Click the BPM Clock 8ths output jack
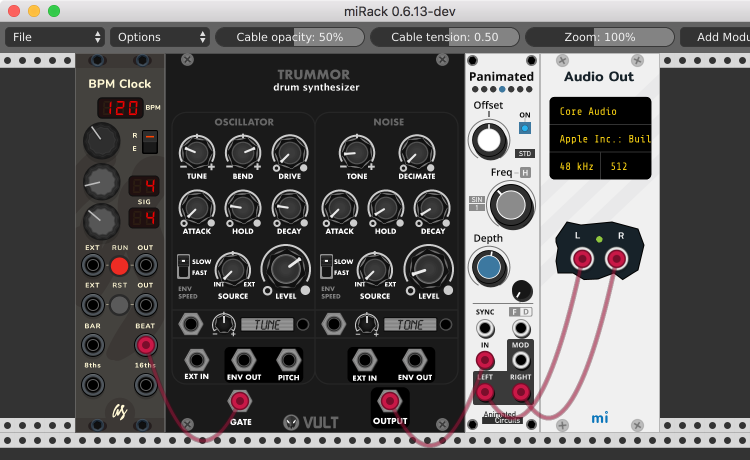750x460 pixels. pos(93,385)
